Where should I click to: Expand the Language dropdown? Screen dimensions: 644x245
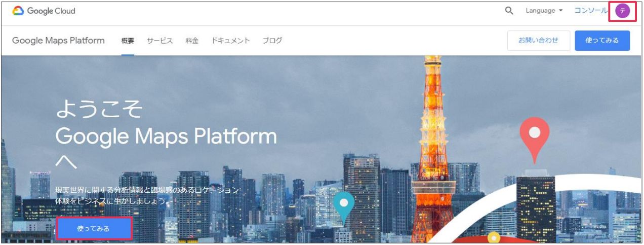point(544,11)
